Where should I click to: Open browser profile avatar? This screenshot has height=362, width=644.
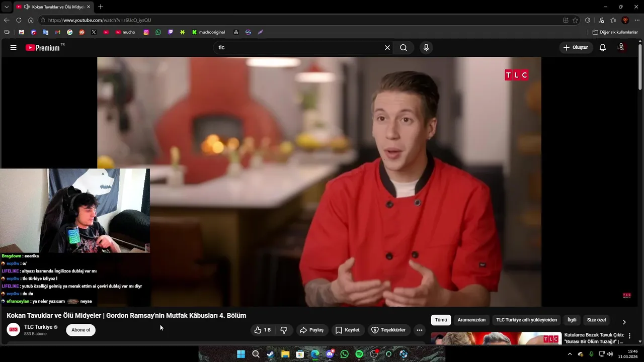tap(625, 20)
